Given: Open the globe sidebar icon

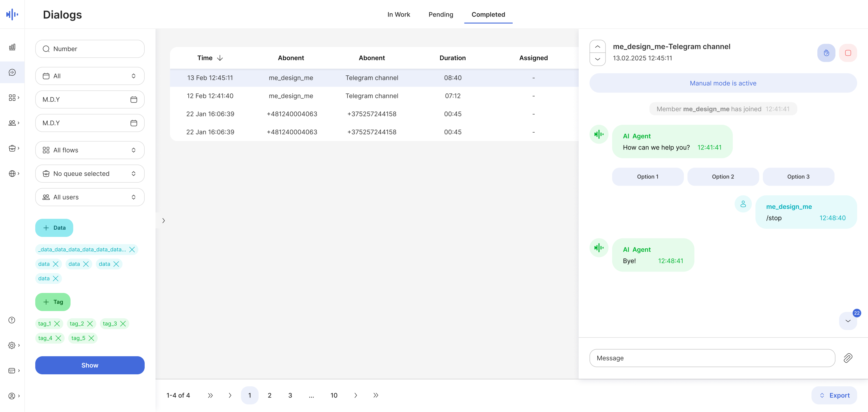Looking at the screenshot, I should (x=12, y=174).
